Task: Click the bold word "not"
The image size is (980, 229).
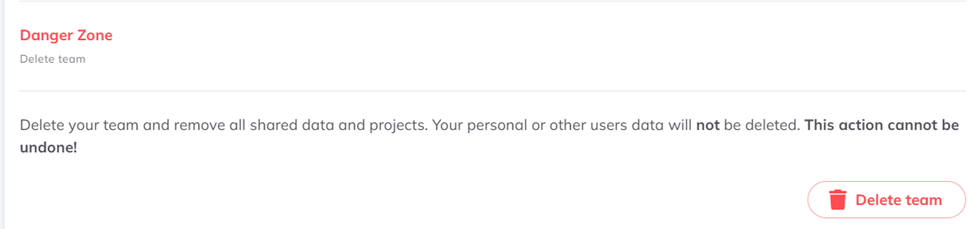Action: coord(708,125)
